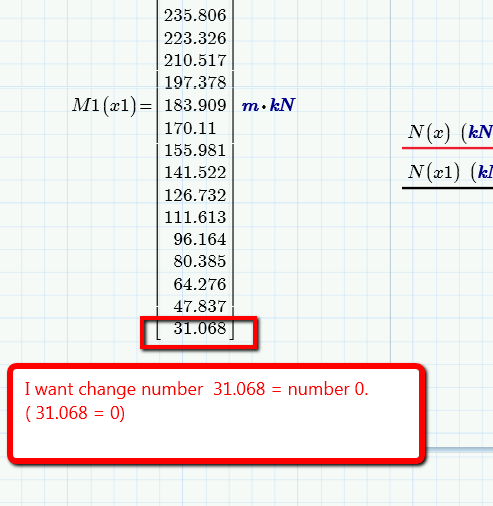Click the black trace line under N(x1)

[x=447, y=188]
